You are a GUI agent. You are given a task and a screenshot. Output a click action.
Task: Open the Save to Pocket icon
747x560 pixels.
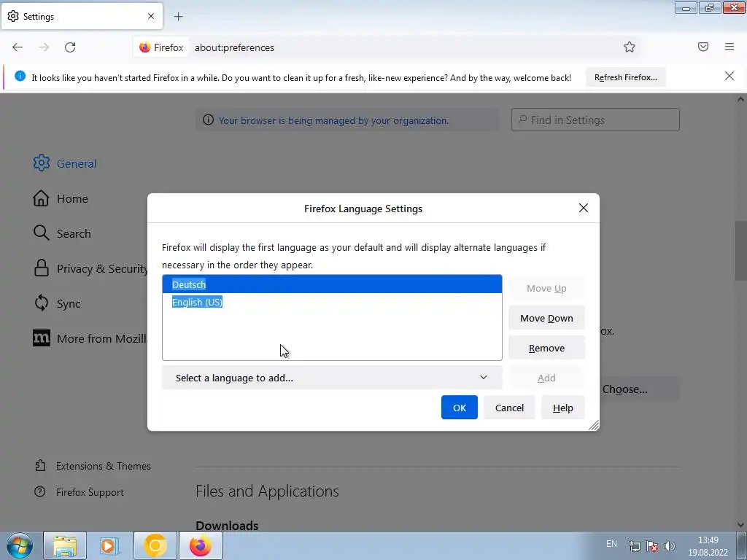(703, 47)
